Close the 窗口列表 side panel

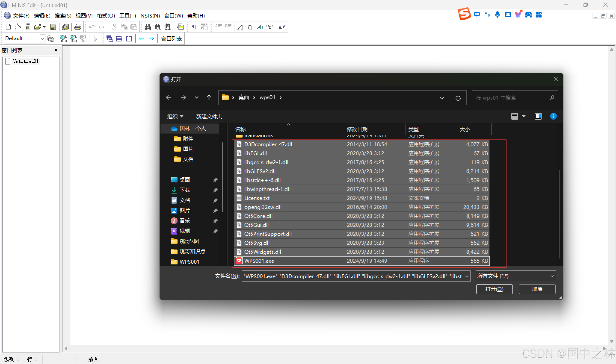pos(56,50)
